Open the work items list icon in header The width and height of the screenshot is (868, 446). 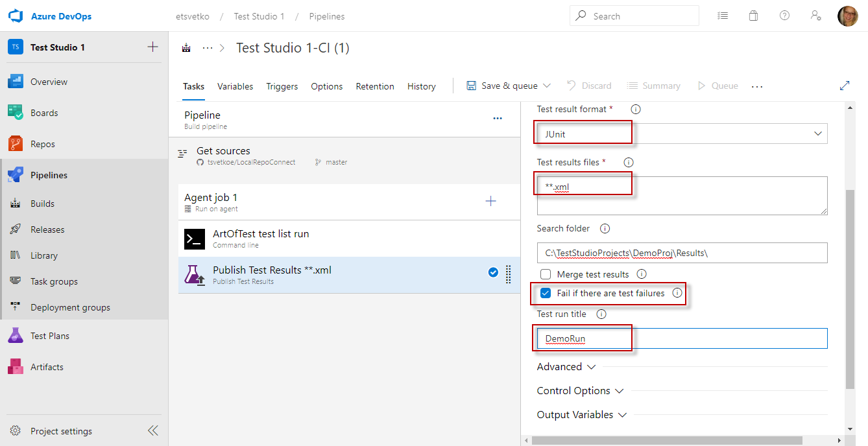[x=723, y=16]
